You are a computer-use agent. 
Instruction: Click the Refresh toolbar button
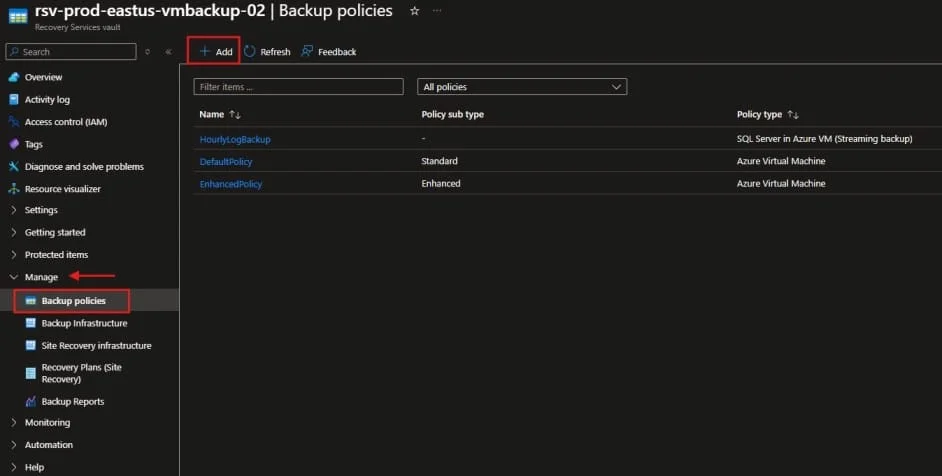267,52
